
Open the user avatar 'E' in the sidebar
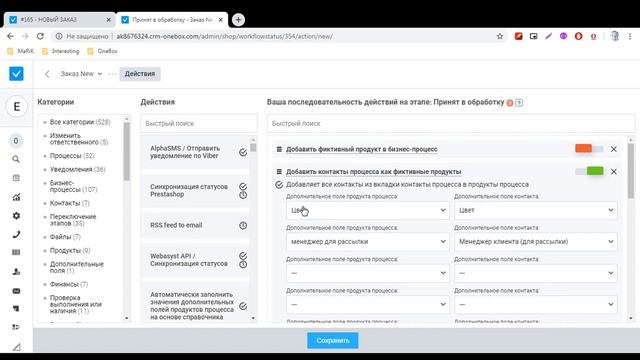16,107
